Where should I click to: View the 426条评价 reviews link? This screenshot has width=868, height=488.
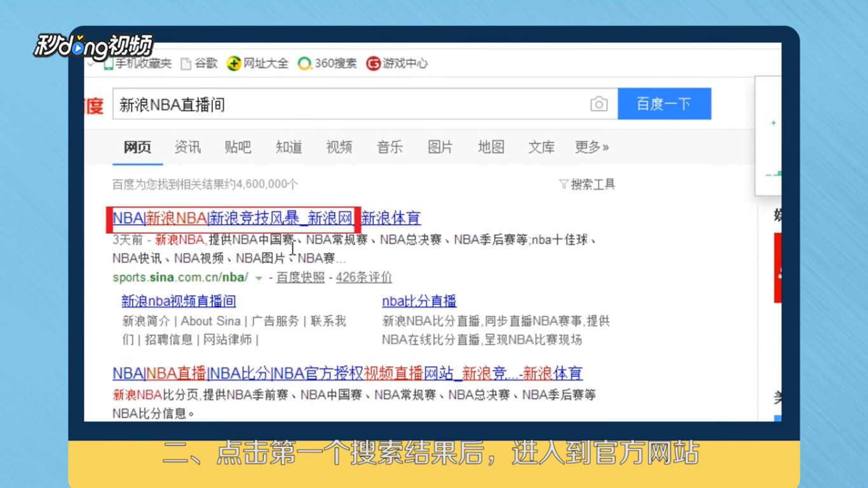(363, 278)
